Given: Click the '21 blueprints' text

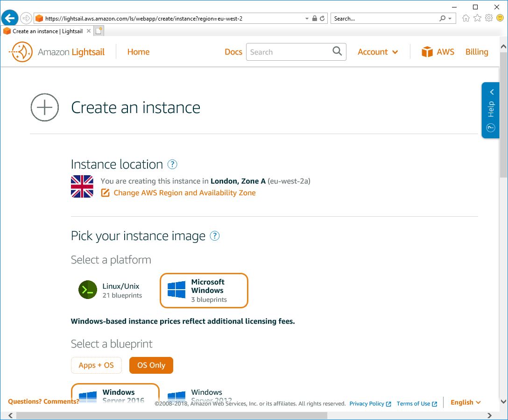Looking at the screenshot, I should (x=122, y=295).
